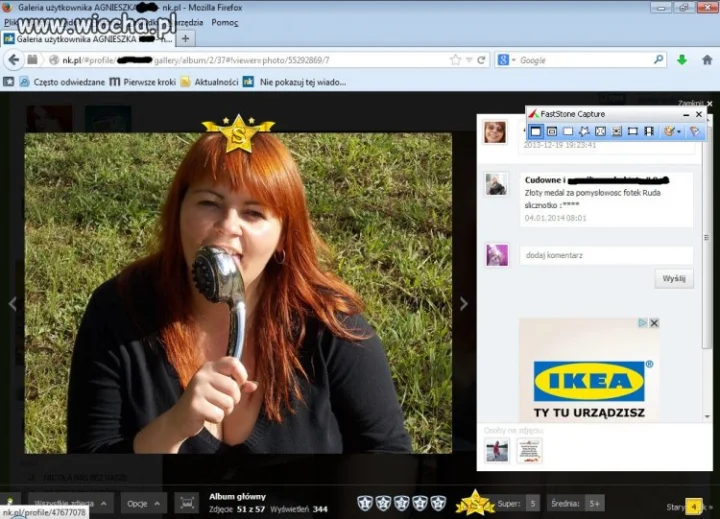Select FastStone Capture Rectangular Region tool
This screenshot has width=720, height=519.
pyautogui.click(x=568, y=132)
